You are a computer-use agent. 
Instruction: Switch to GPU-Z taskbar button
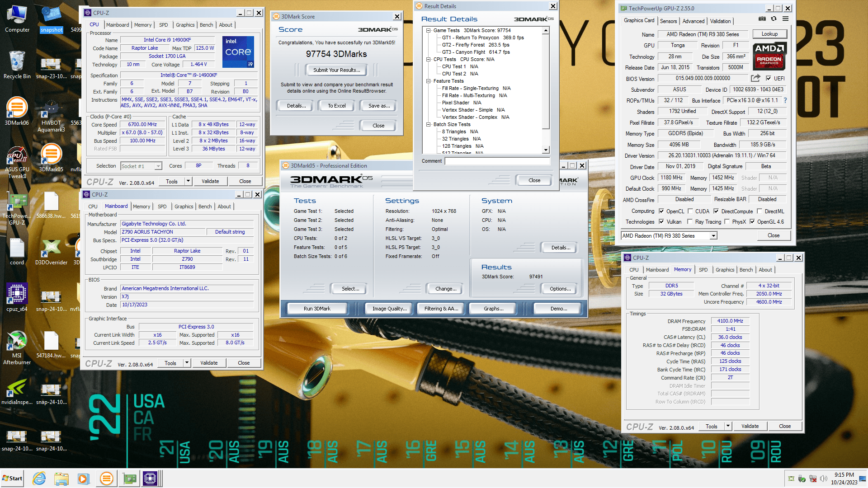130,479
